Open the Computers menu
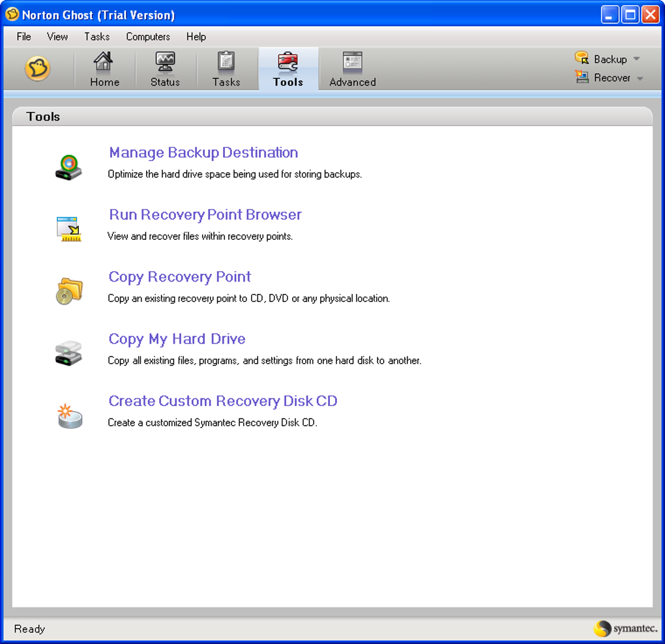 148,37
